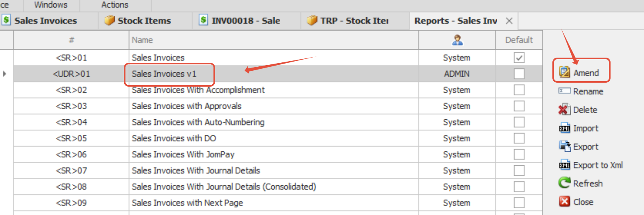Click the <SR>01 code cell
The width and height of the screenshot is (644, 215).
click(71, 58)
